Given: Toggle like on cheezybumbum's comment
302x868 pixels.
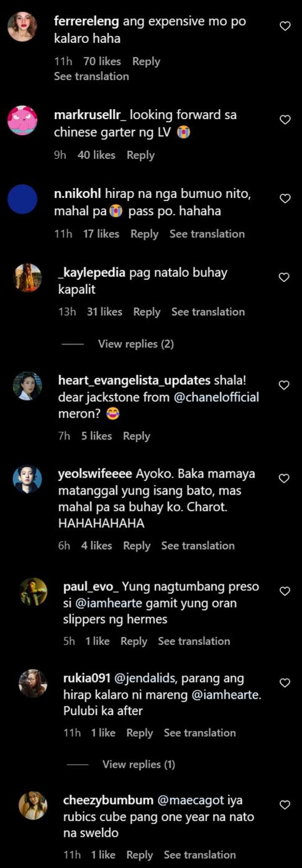Looking at the screenshot, I should coord(285,805).
